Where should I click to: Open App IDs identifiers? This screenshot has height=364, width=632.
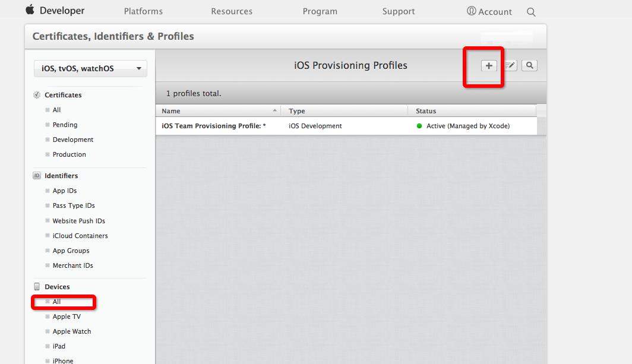[x=65, y=191]
